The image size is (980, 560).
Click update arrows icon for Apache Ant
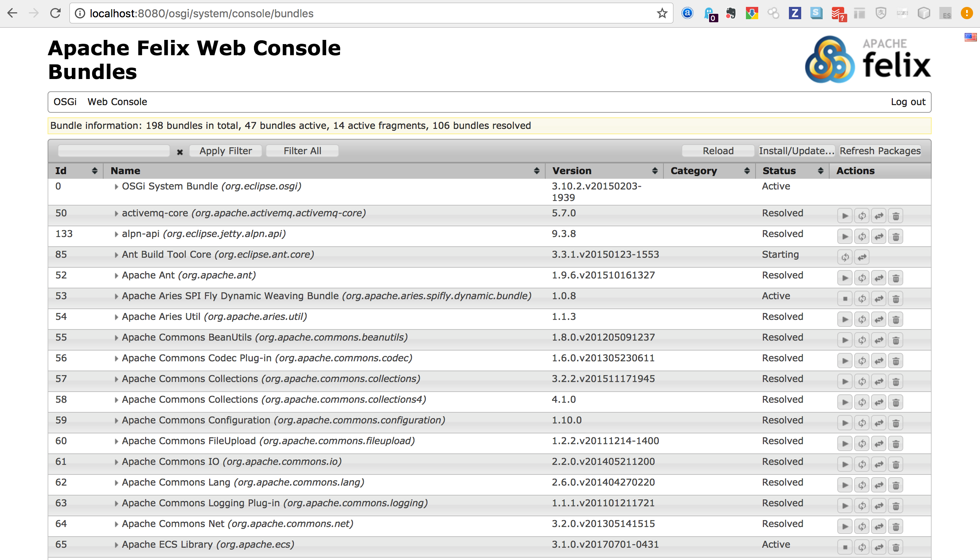coord(878,278)
